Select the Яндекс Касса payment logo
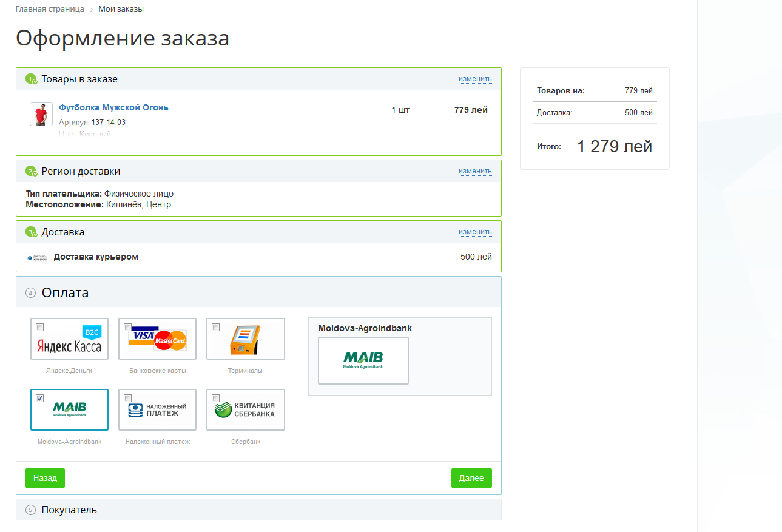Screen dimensions: 782x532 [x=69, y=339]
